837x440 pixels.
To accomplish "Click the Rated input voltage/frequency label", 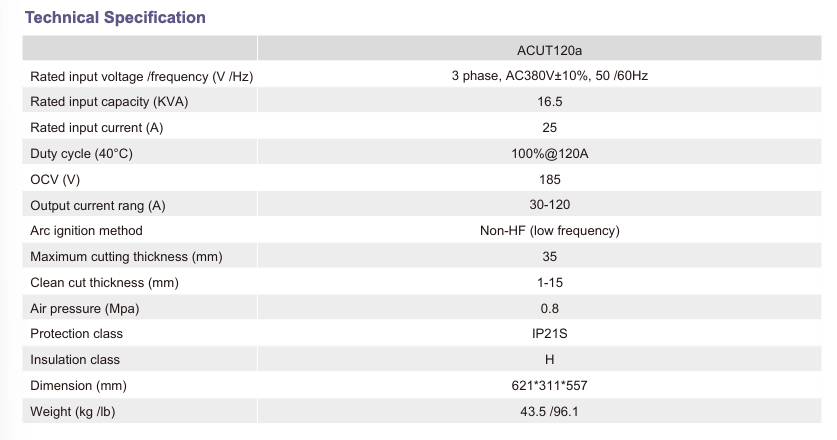I will pos(148,76).
